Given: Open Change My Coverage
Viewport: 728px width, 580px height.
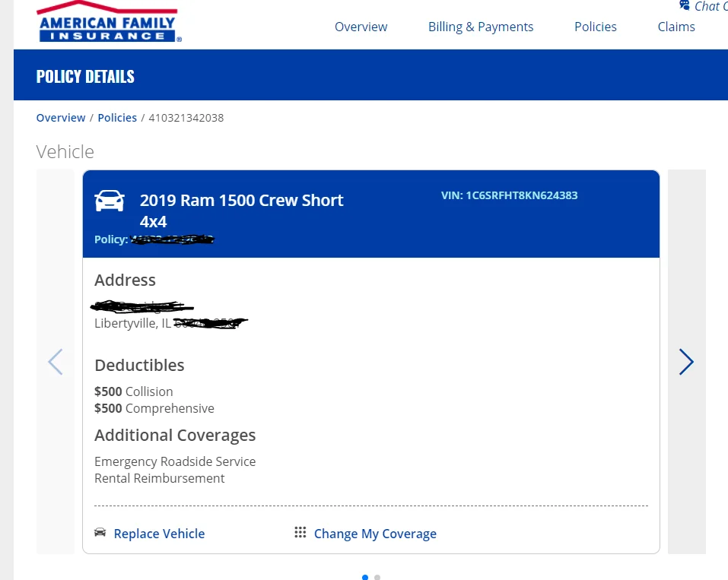Looking at the screenshot, I should (x=375, y=533).
